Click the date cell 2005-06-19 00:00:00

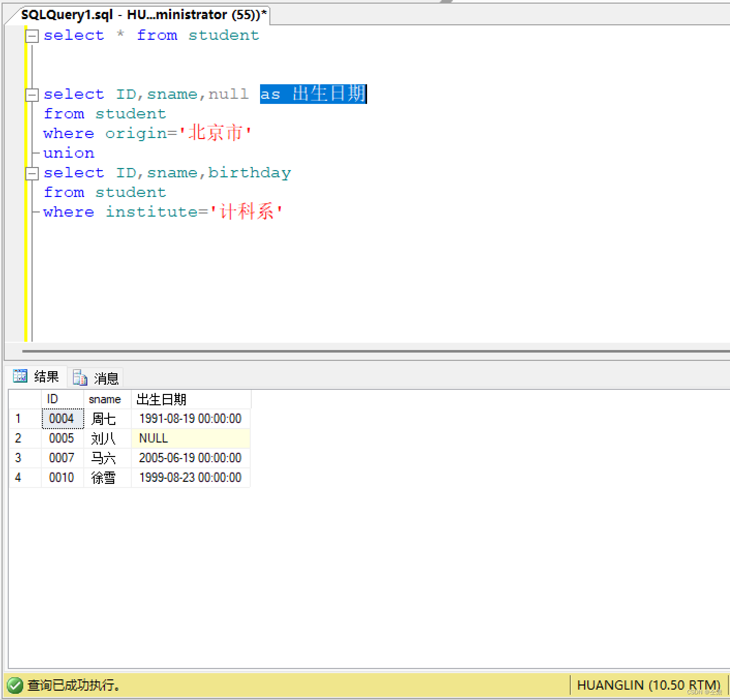pyautogui.click(x=191, y=458)
